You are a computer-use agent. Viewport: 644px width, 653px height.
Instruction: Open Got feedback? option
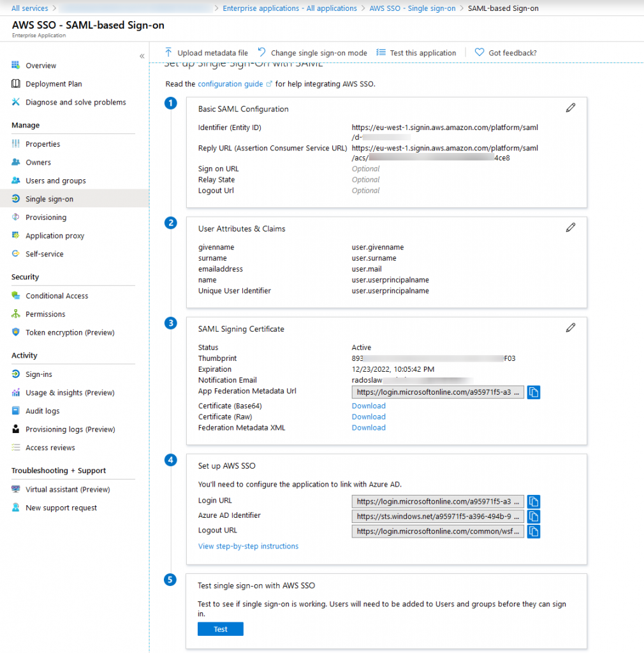click(x=506, y=53)
